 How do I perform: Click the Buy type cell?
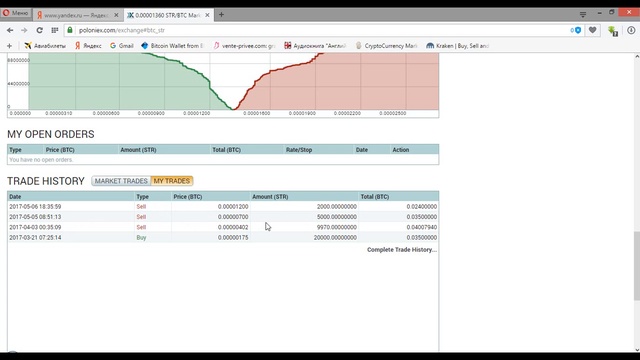coord(141,238)
